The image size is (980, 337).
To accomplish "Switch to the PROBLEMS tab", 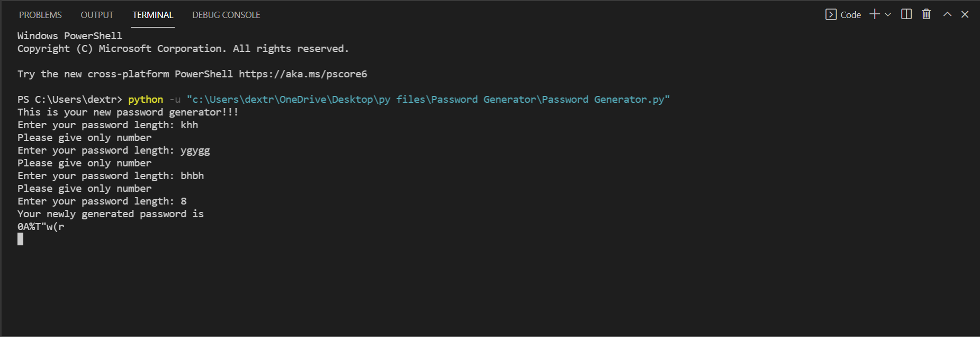I will tap(40, 15).
